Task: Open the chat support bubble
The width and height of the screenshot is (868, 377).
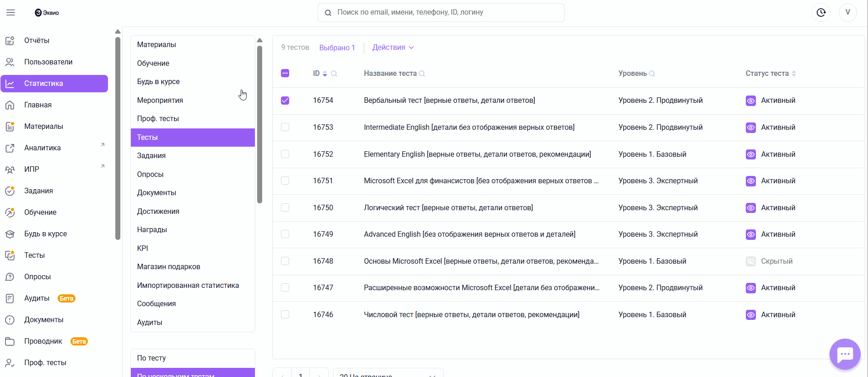Action: pos(845,354)
